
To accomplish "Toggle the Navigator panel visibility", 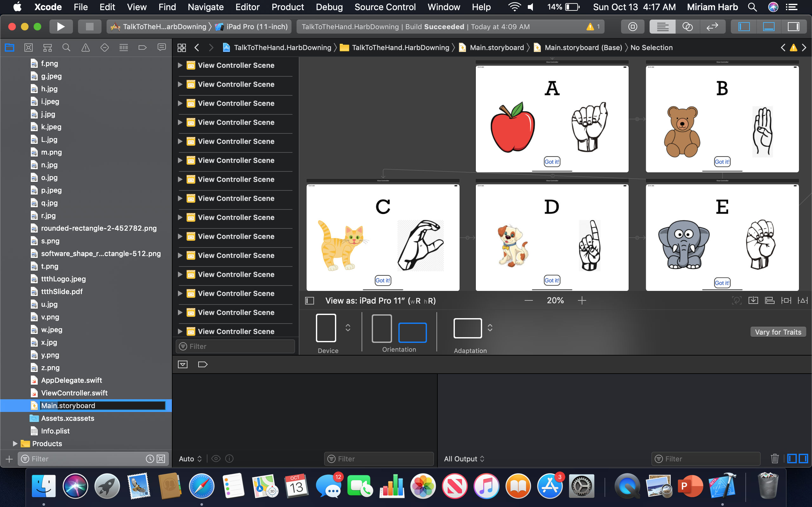I will (743, 27).
